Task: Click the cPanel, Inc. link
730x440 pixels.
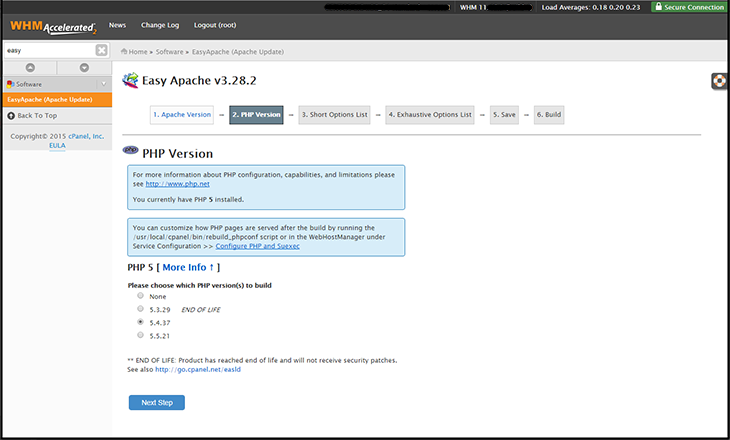Action: pos(86,136)
